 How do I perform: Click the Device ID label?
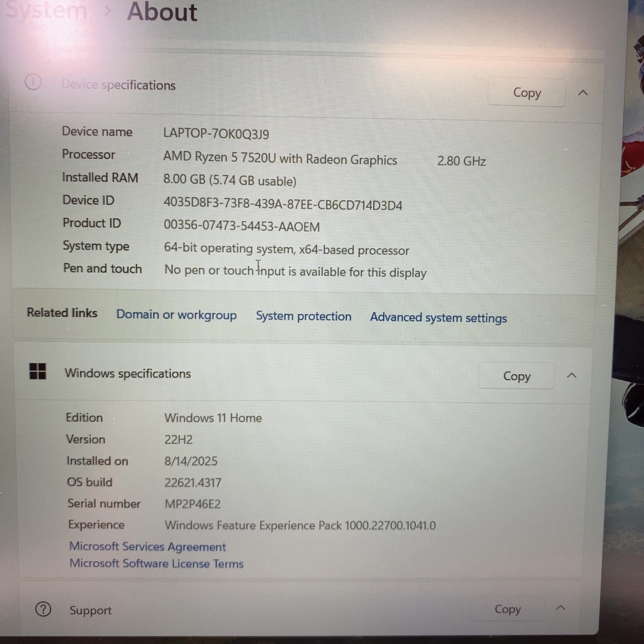(x=89, y=200)
